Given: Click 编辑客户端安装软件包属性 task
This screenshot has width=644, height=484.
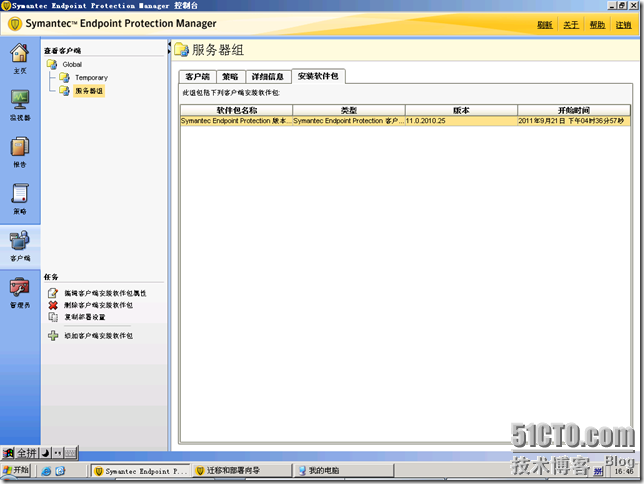Looking at the screenshot, I should tap(105, 293).
